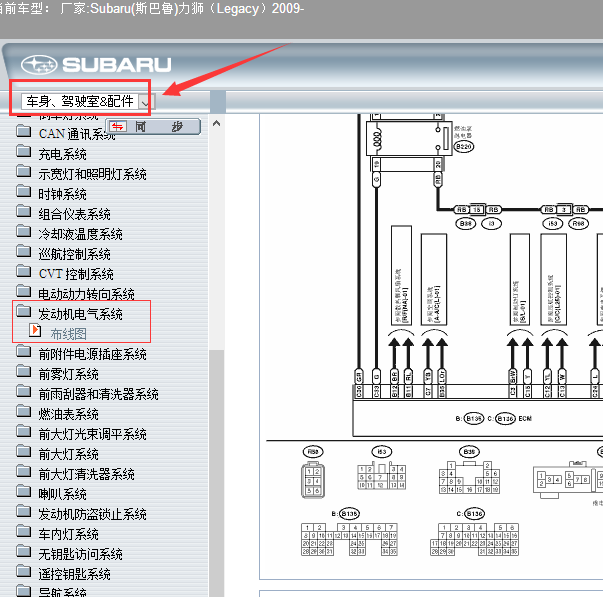Click the R98 connector pinout drawing
The height and width of the screenshot is (597, 603).
pyautogui.click(x=313, y=481)
